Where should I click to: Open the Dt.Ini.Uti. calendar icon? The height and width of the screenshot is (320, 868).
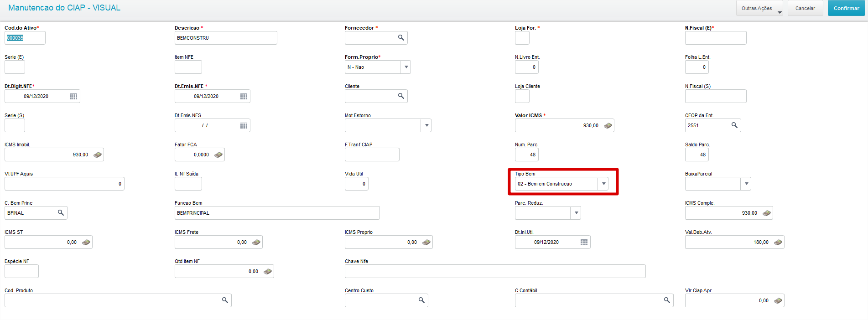[x=584, y=242]
